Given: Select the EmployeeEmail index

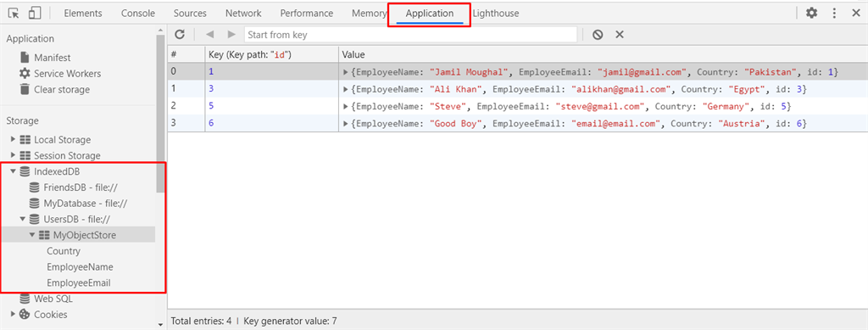Looking at the screenshot, I should [x=79, y=283].
